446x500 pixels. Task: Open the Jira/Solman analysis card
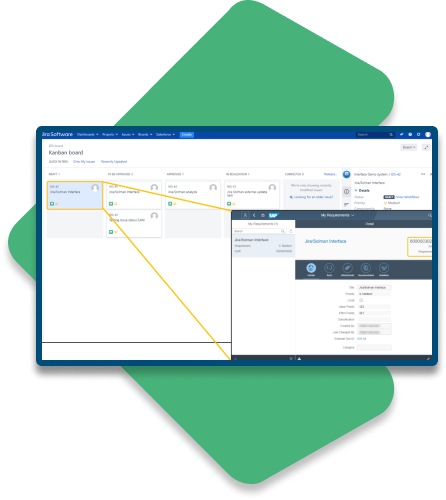(x=193, y=195)
